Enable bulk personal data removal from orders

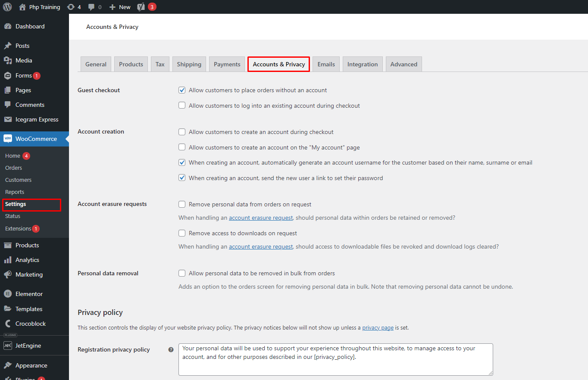[182, 273]
